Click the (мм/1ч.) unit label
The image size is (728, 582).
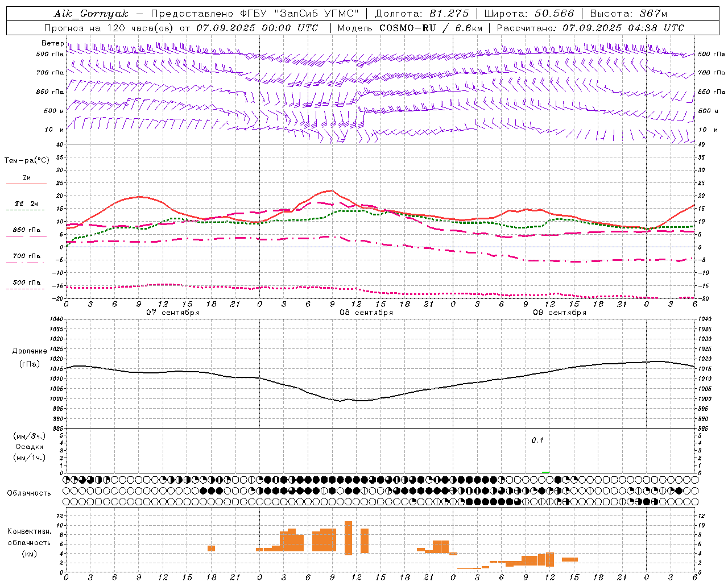pyautogui.click(x=30, y=458)
